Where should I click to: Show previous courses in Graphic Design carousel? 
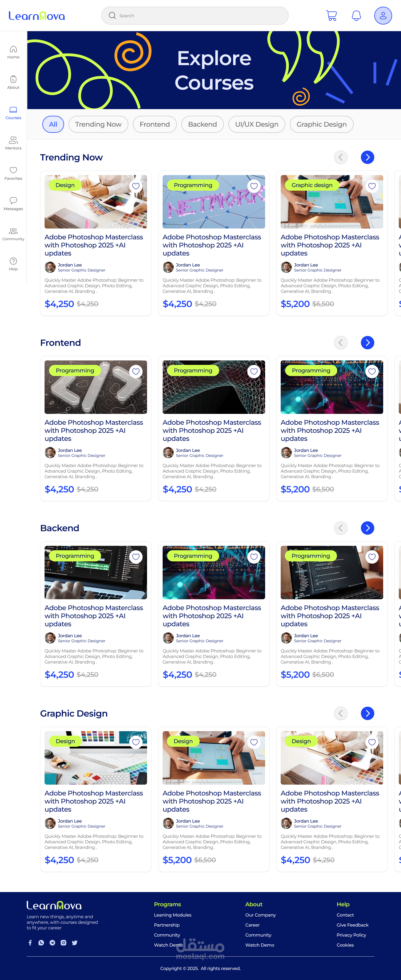(341, 713)
